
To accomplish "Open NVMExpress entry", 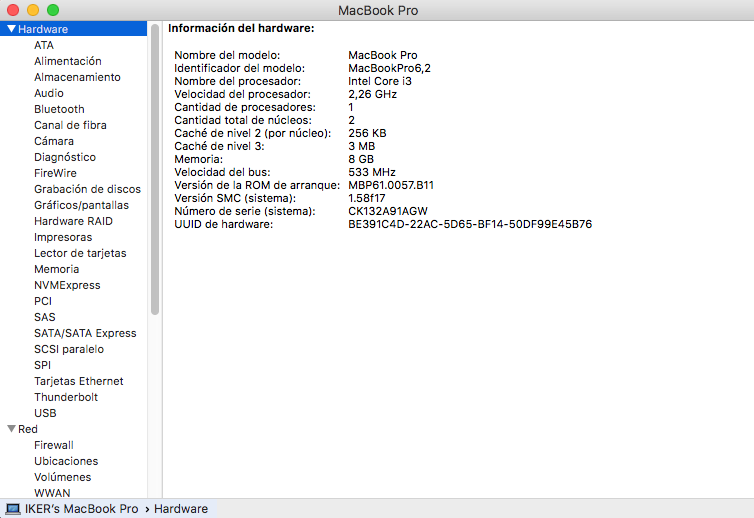I will coord(67,285).
